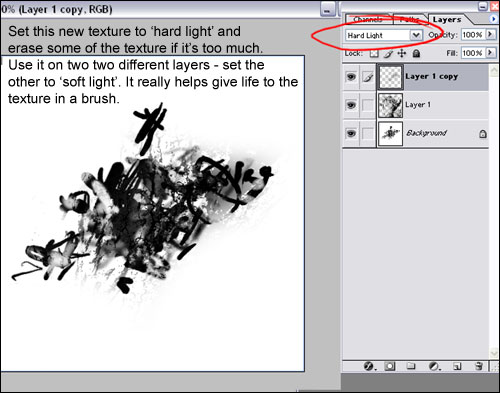Lock transparent pixels icon
This screenshot has height=393, width=500.
(374, 53)
